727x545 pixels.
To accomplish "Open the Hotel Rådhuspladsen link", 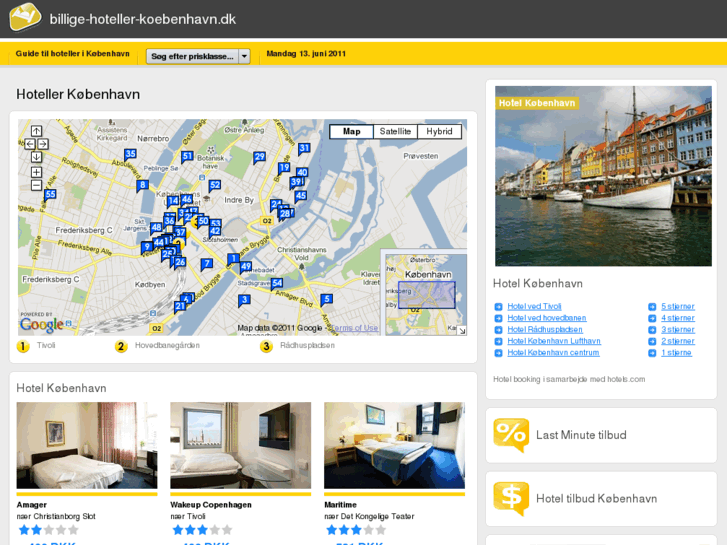I will 545,329.
